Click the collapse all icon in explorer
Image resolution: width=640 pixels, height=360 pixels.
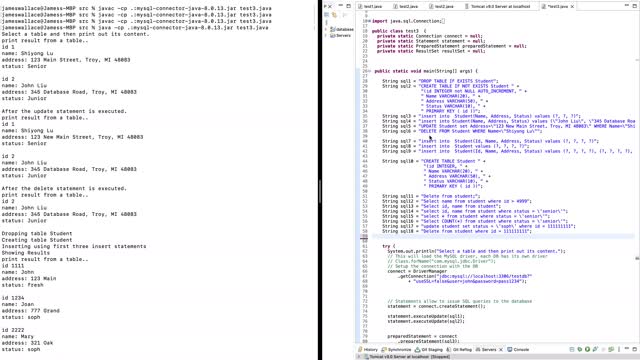327,15
